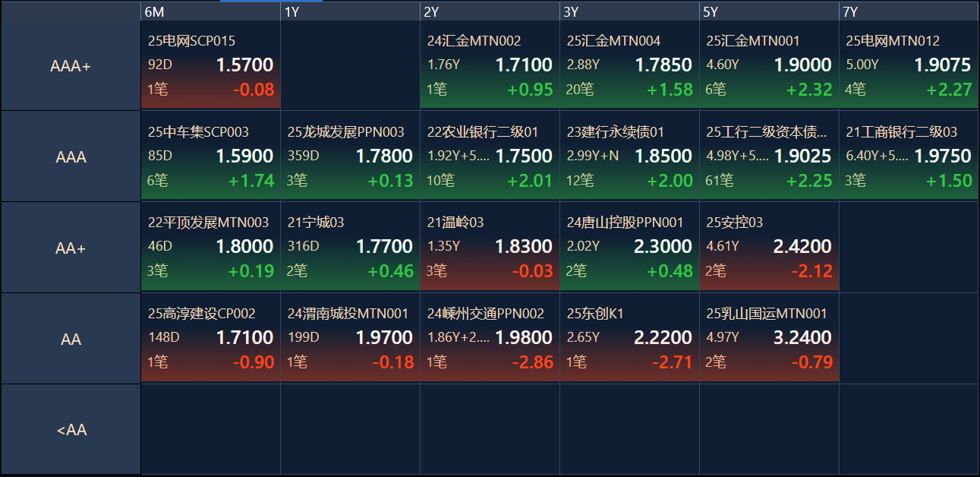Click the -2.12 change value
This screenshot has height=477, width=980.
(x=812, y=271)
